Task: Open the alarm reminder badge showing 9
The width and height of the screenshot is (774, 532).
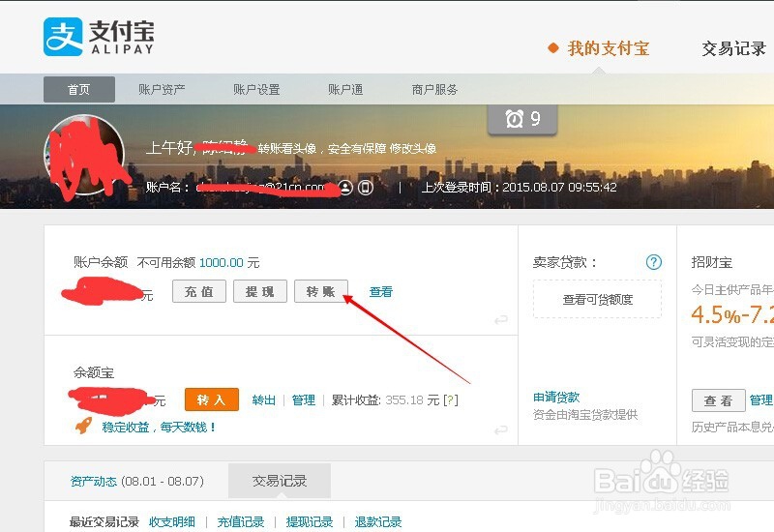Action: pos(522,119)
